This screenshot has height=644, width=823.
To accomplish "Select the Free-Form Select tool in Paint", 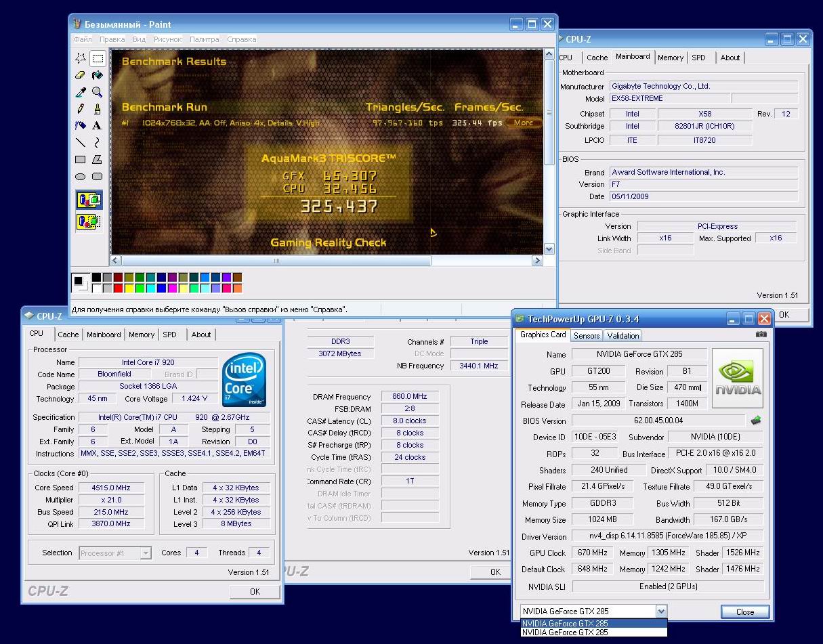I will click(81, 58).
